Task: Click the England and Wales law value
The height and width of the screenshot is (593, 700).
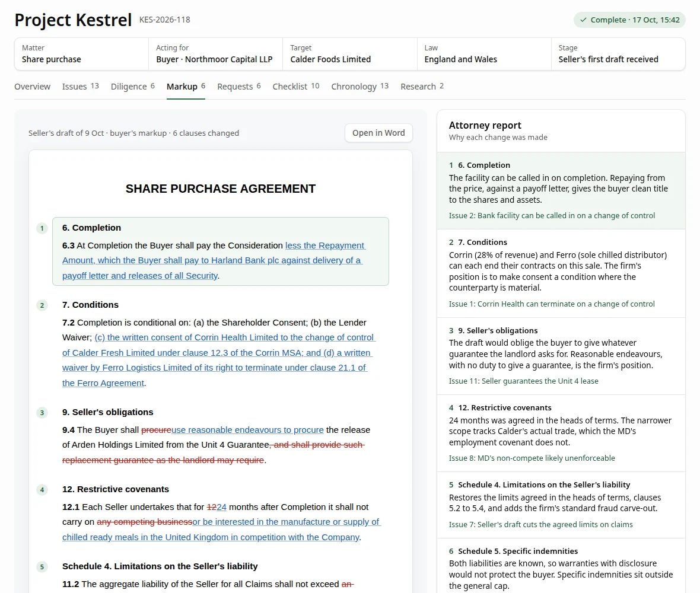Action: [x=461, y=59]
